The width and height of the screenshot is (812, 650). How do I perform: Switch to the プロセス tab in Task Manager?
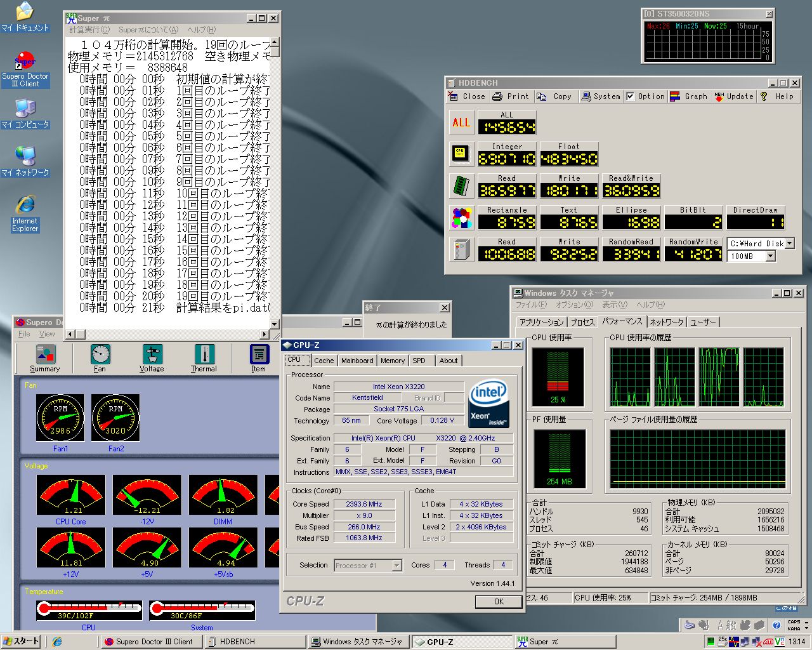(582, 322)
